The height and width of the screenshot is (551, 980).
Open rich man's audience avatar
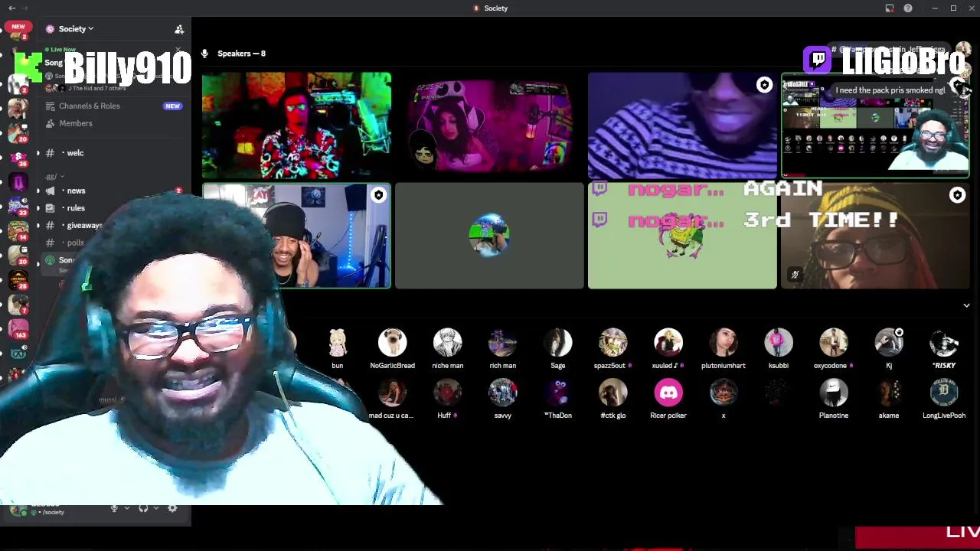[503, 343]
